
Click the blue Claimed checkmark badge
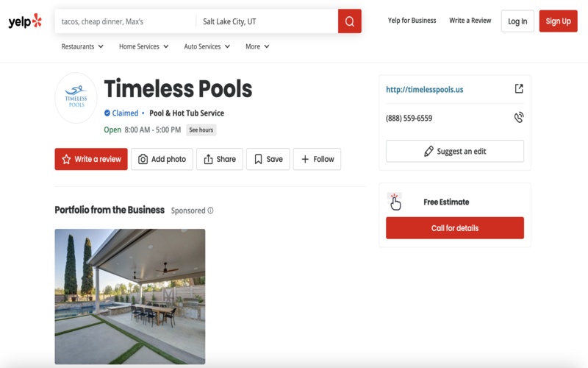tap(107, 113)
